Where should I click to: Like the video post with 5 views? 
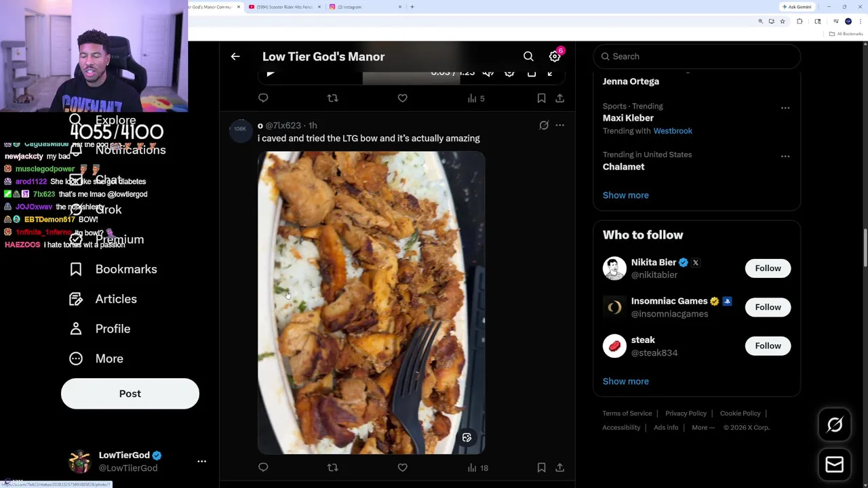[x=402, y=98]
